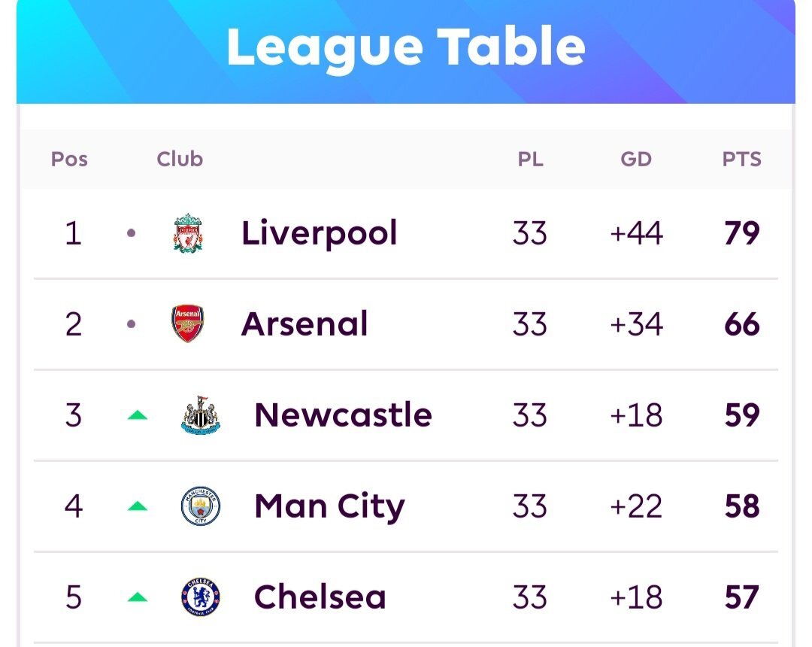Click the Arsenal club crest
The width and height of the screenshot is (812, 647).
(187, 323)
